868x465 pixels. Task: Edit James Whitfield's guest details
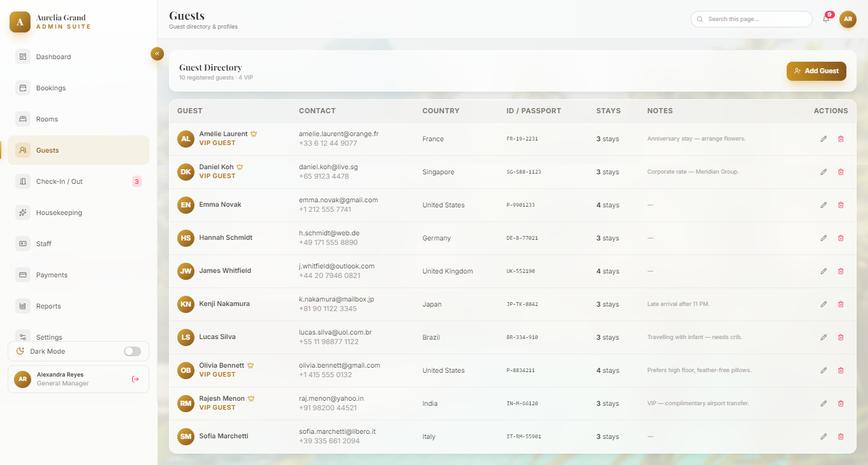pos(824,271)
